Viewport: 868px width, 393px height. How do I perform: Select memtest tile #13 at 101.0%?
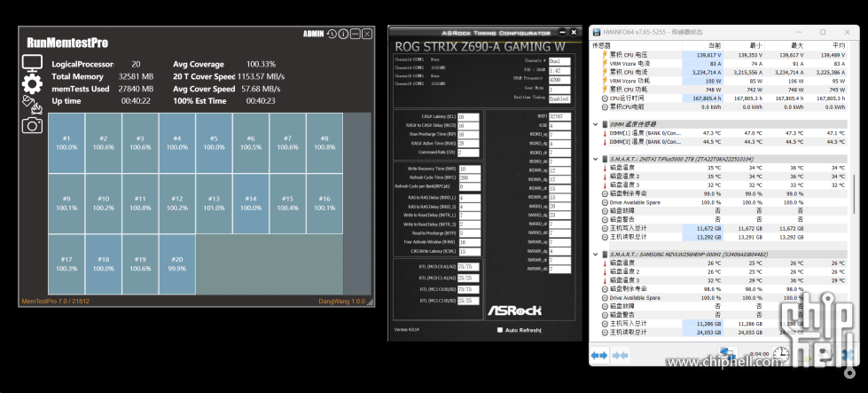[x=214, y=204]
